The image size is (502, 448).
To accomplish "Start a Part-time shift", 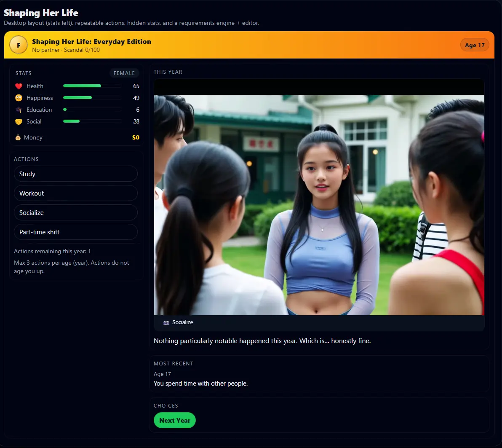I will click(76, 232).
